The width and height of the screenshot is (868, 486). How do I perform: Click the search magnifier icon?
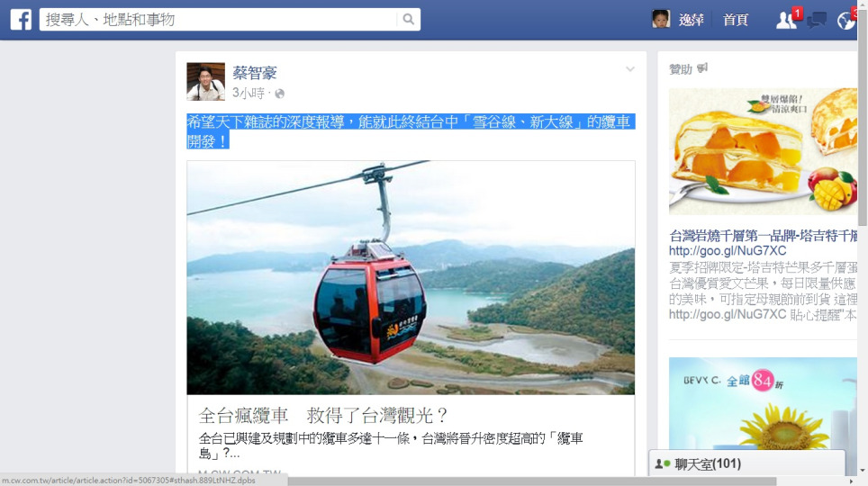[x=409, y=20]
